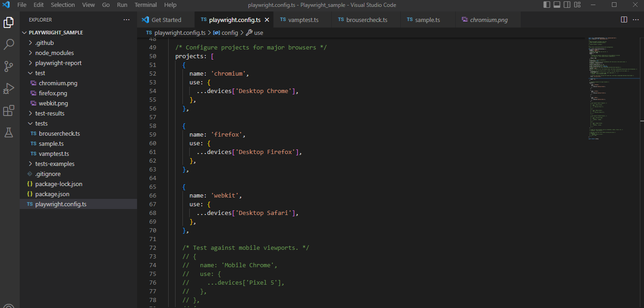The width and height of the screenshot is (644, 308).
Task: Switch to the sample.ts editor tab
Action: (427, 20)
